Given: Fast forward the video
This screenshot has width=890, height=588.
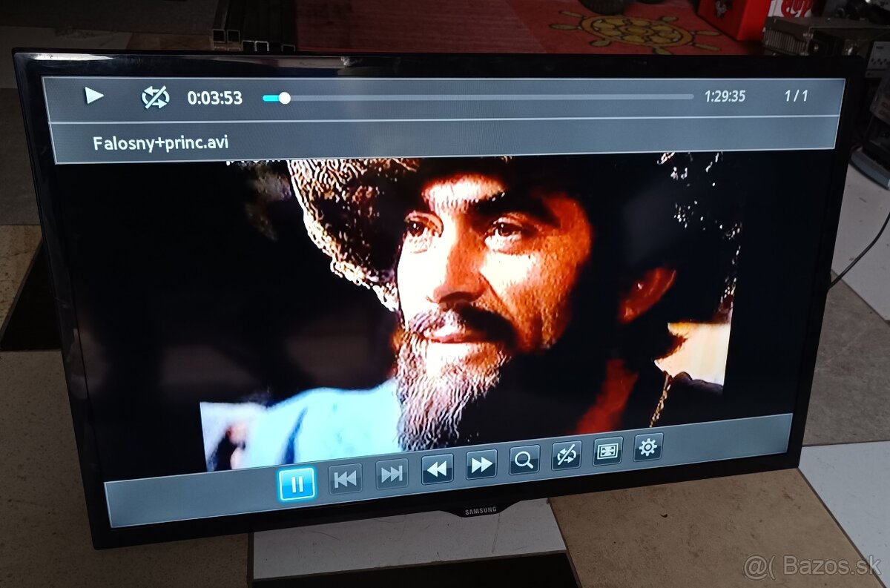Looking at the screenshot, I should click(481, 465).
